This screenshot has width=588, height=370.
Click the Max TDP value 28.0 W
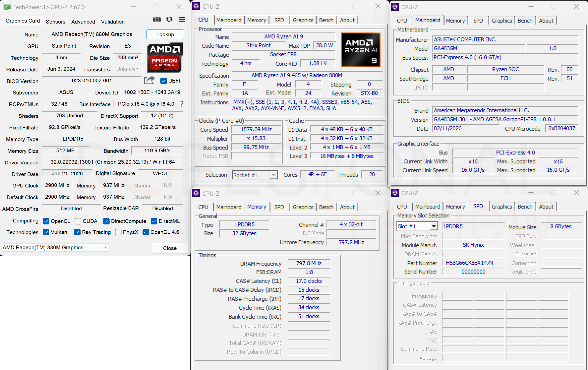coord(324,46)
